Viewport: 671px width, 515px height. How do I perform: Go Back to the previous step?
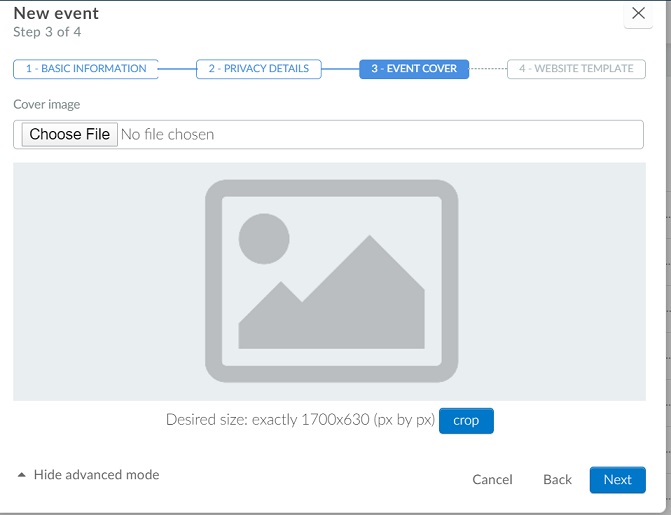[x=557, y=479]
